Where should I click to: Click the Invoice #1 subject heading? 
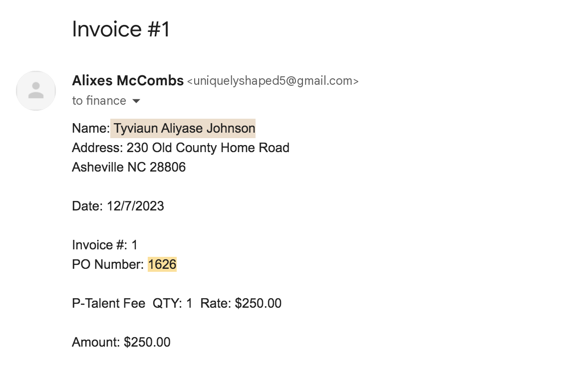coord(121,29)
